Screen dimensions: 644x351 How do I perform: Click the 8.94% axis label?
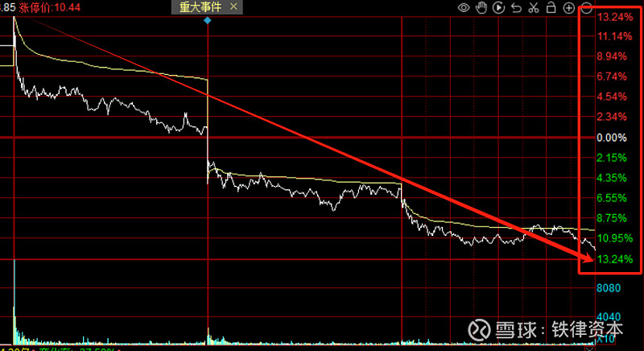[x=612, y=56]
